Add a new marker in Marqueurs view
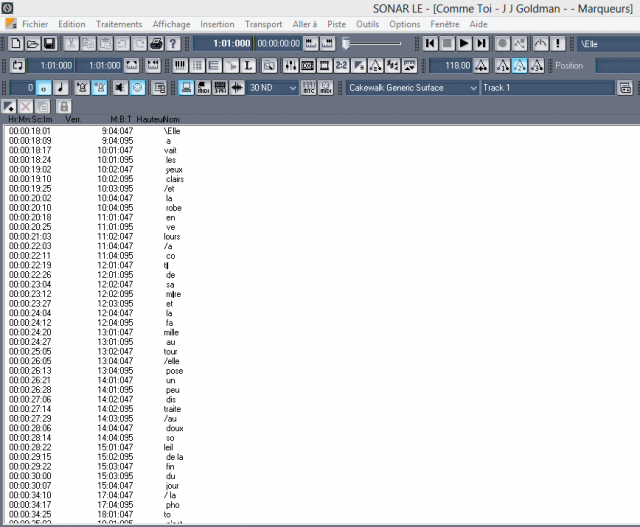Viewport: 640px width, 527px height. [x=9, y=107]
